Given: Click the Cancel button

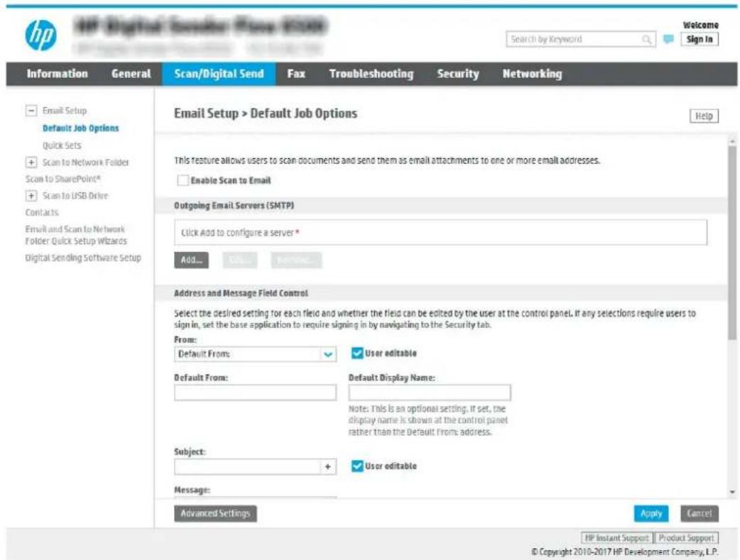Looking at the screenshot, I should [700, 513].
